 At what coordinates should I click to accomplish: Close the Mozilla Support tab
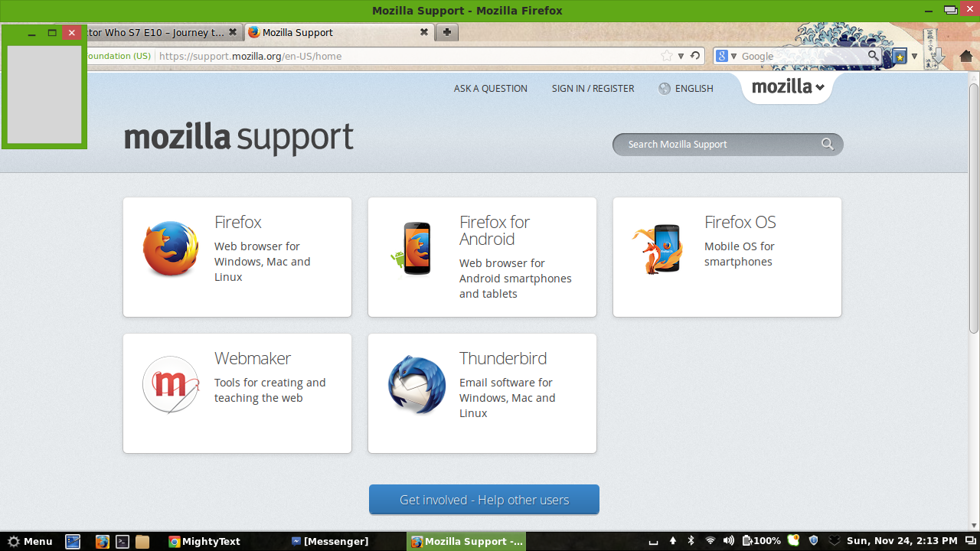coord(424,32)
